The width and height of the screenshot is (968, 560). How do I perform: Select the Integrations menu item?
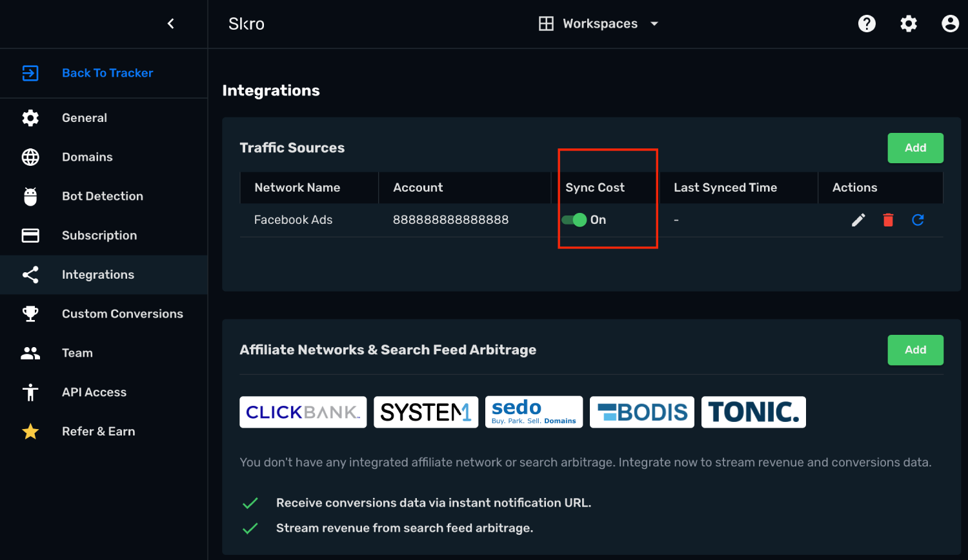point(104,275)
